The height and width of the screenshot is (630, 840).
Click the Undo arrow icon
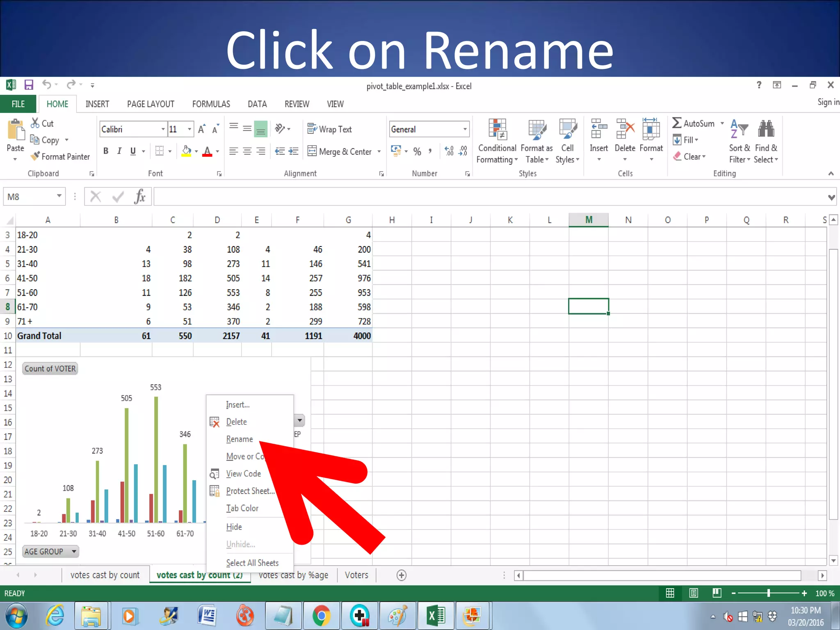[47, 84]
